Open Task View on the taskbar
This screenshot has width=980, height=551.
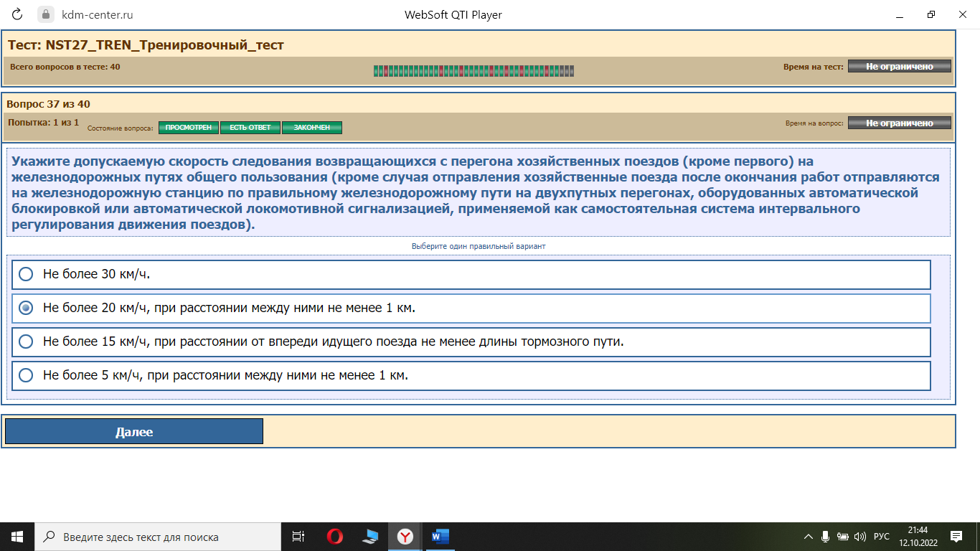298,537
